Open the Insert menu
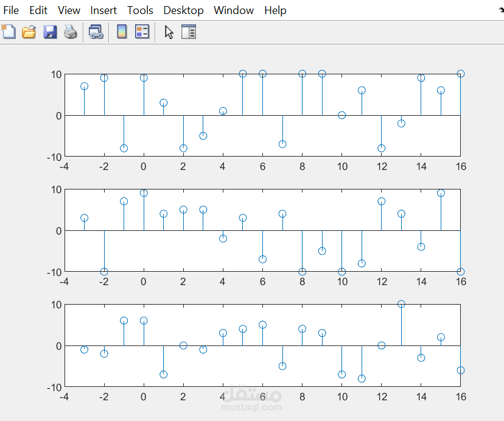The height and width of the screenshot is (421, 504). click(x=103, y=10)
